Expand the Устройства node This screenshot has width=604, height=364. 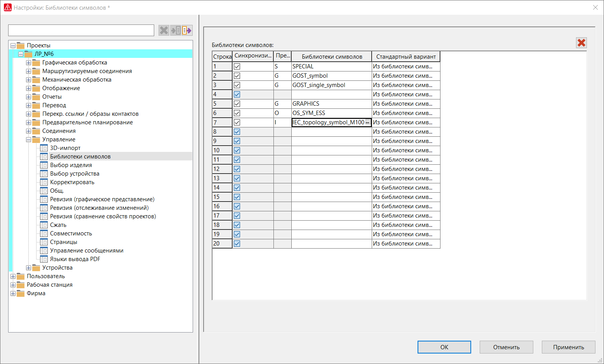28,268
